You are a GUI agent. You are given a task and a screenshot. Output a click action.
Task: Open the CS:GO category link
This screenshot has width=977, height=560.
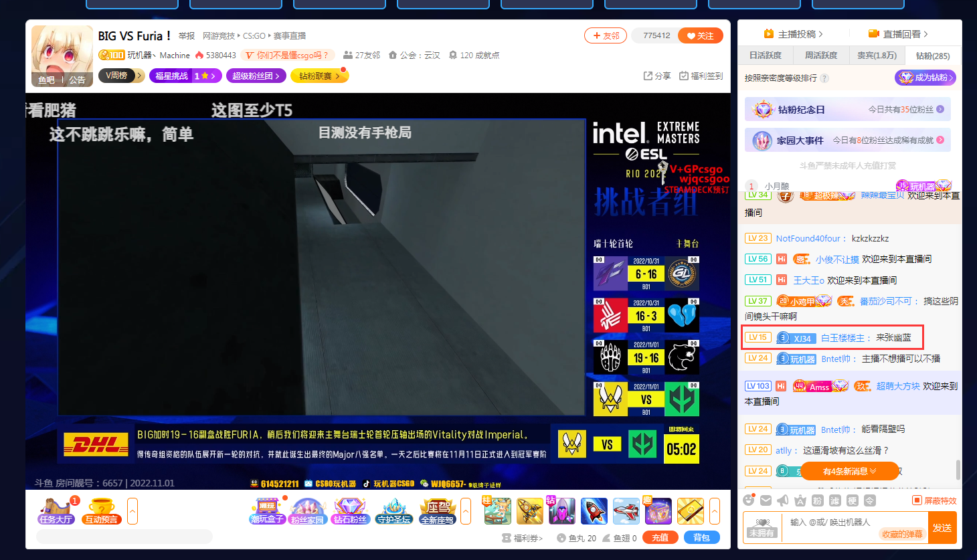tap(254, 35)
